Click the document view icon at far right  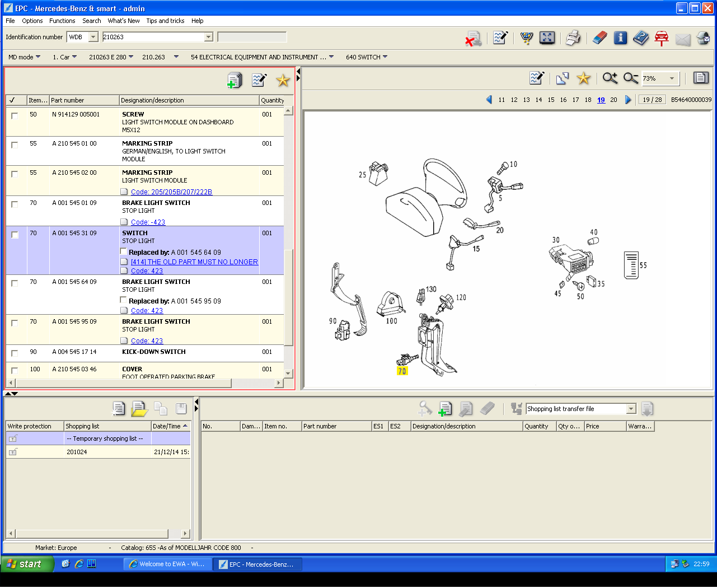tap(701, 78)
